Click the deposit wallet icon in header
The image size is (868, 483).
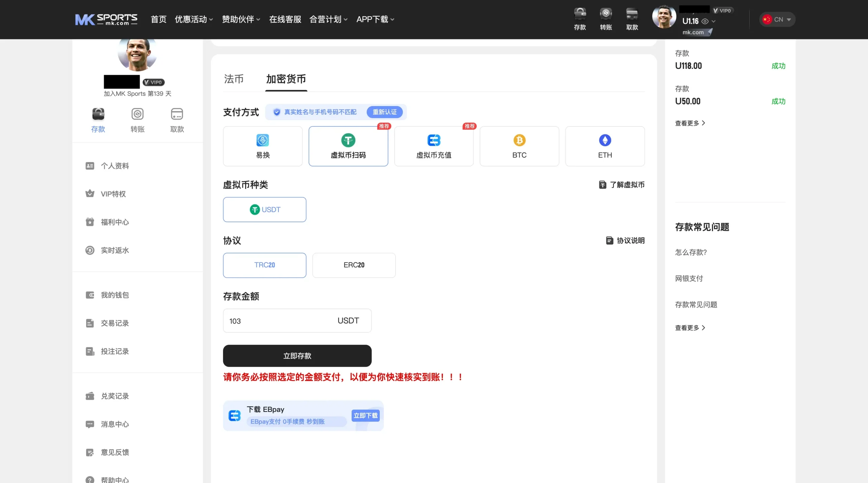(x=580, y=14)
